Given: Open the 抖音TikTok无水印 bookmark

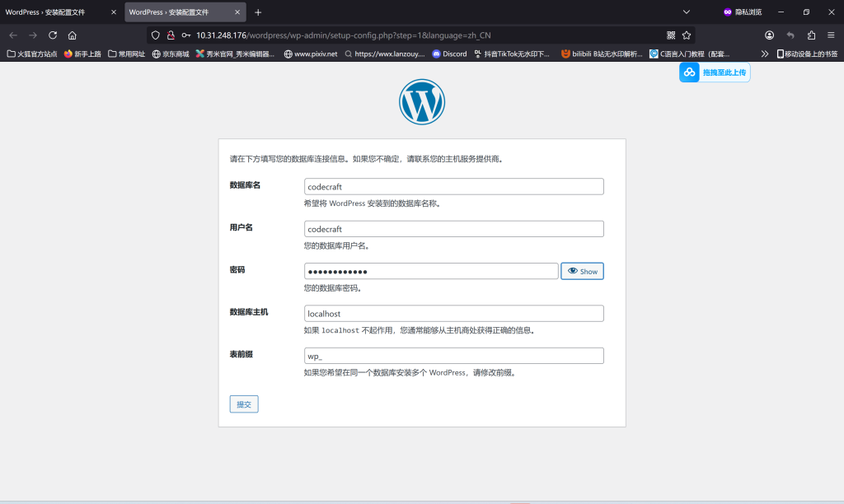Looking at the screenshot, I should 512,54.
